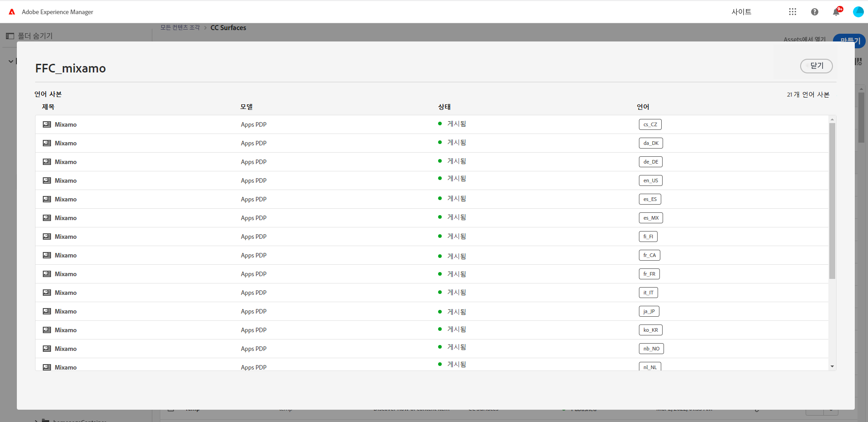Select the en_US language tag
The image size is (868, 422).
coord(650,180)
